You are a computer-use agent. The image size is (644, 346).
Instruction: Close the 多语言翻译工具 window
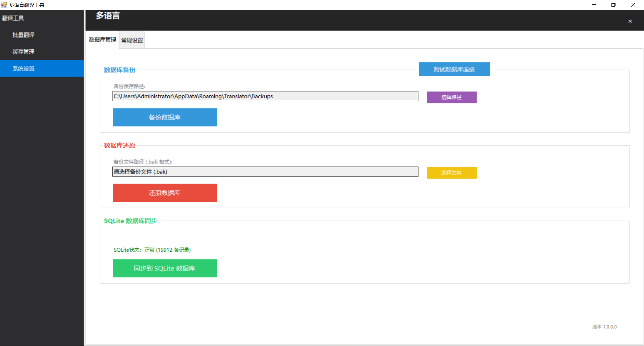coord(633,5)
